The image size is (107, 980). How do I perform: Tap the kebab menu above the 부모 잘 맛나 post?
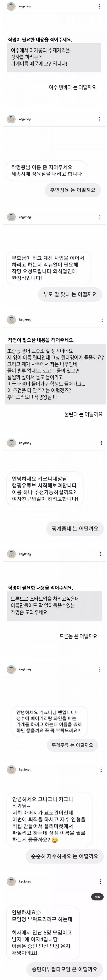pos(100,217)
